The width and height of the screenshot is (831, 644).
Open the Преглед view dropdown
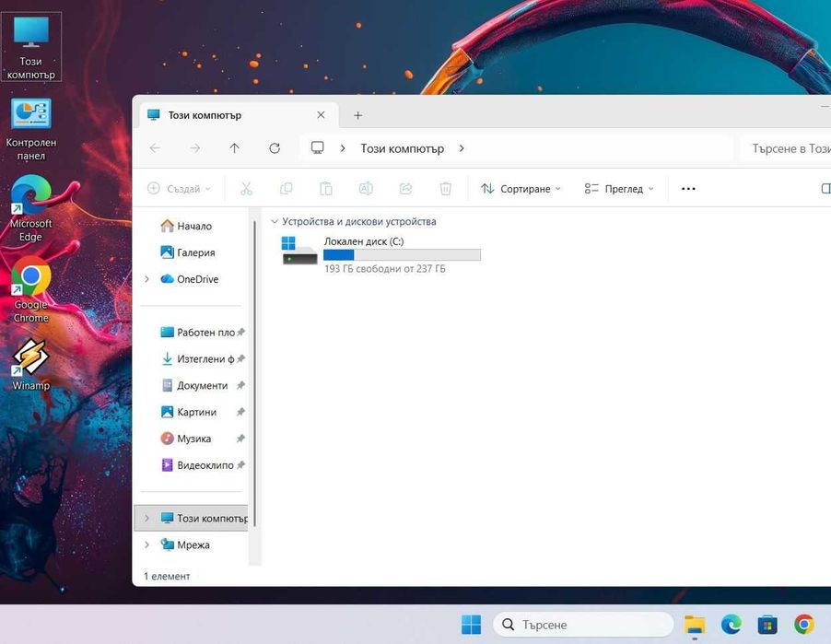point(619,189)
